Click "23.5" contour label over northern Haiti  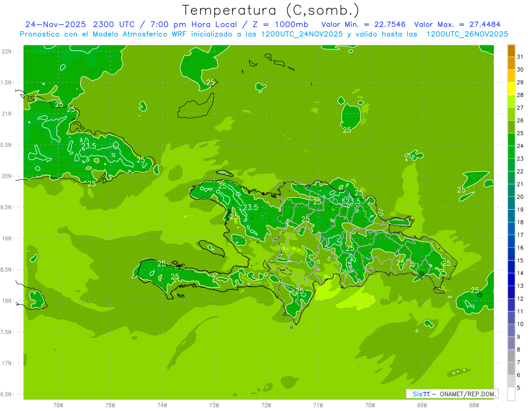pos(250,207)
